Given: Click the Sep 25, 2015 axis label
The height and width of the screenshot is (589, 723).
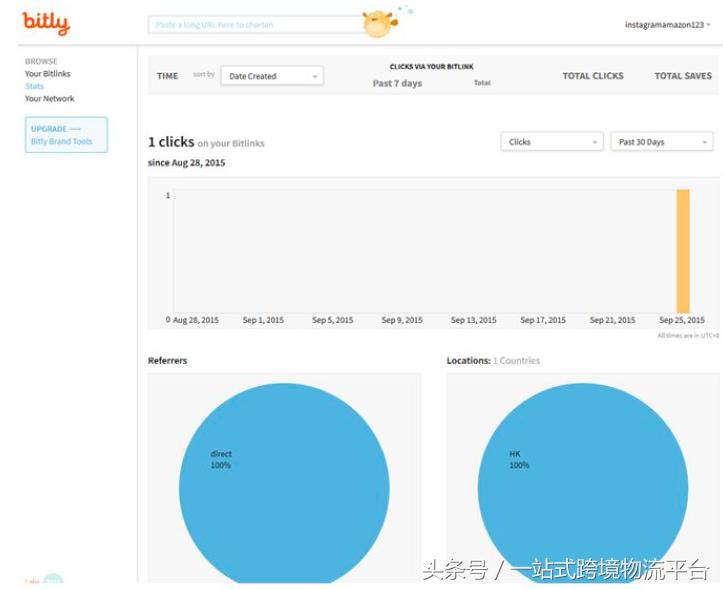Looking at the screenshot, I should tap(682, 320).
